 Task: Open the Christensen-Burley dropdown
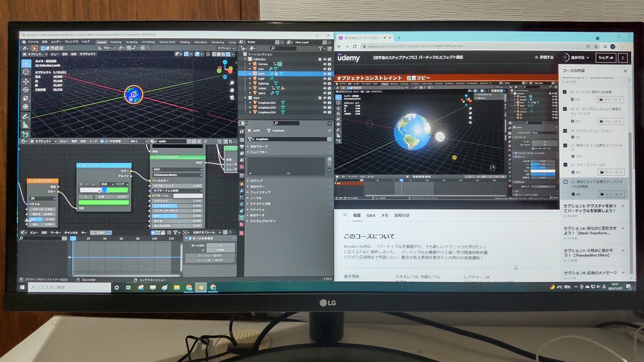[x=177, y=175]
